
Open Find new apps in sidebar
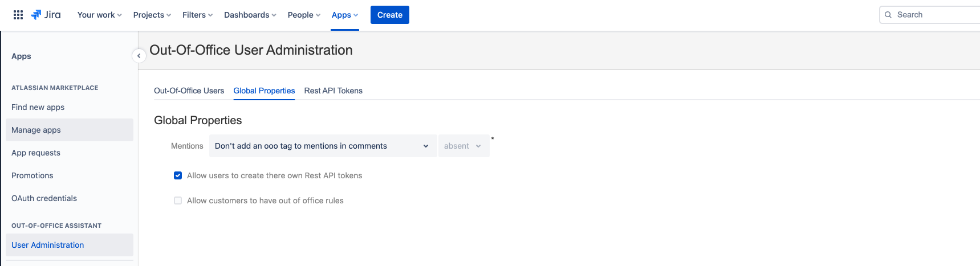[70, 107]
